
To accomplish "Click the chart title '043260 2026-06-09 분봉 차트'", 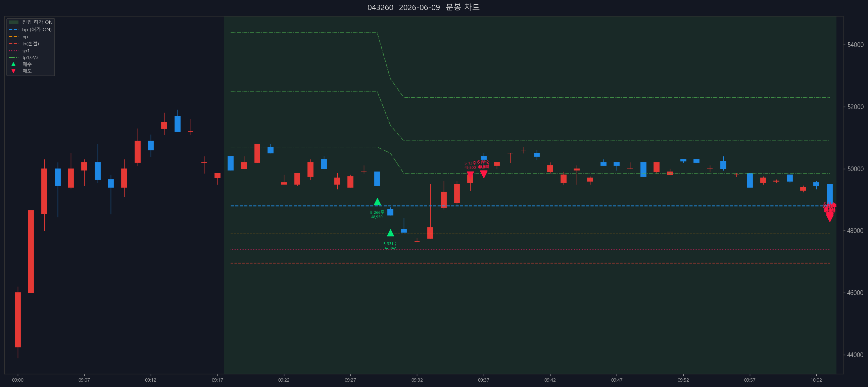I will 423,7.
